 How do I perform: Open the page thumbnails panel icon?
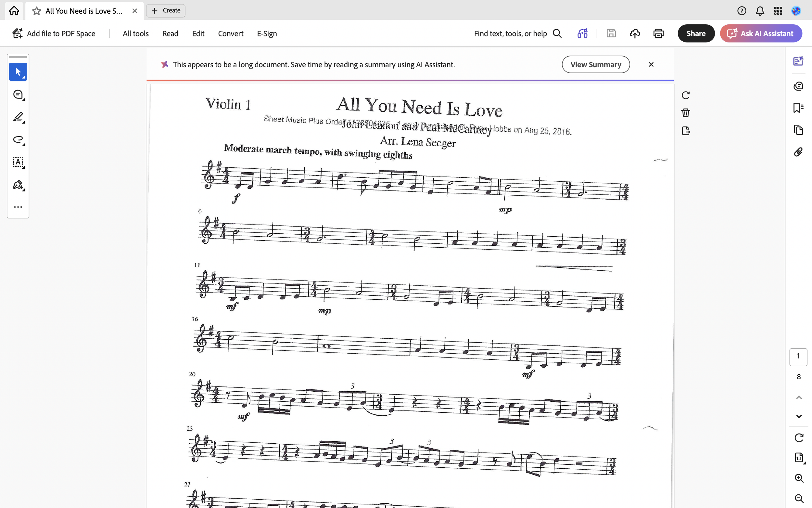coord(798,130)
